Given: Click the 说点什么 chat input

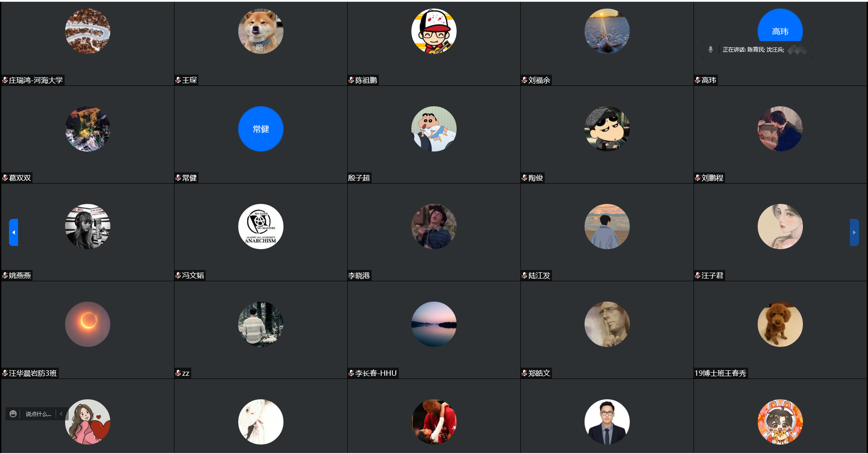Looking at the screenshot, I should coord(38,414).
